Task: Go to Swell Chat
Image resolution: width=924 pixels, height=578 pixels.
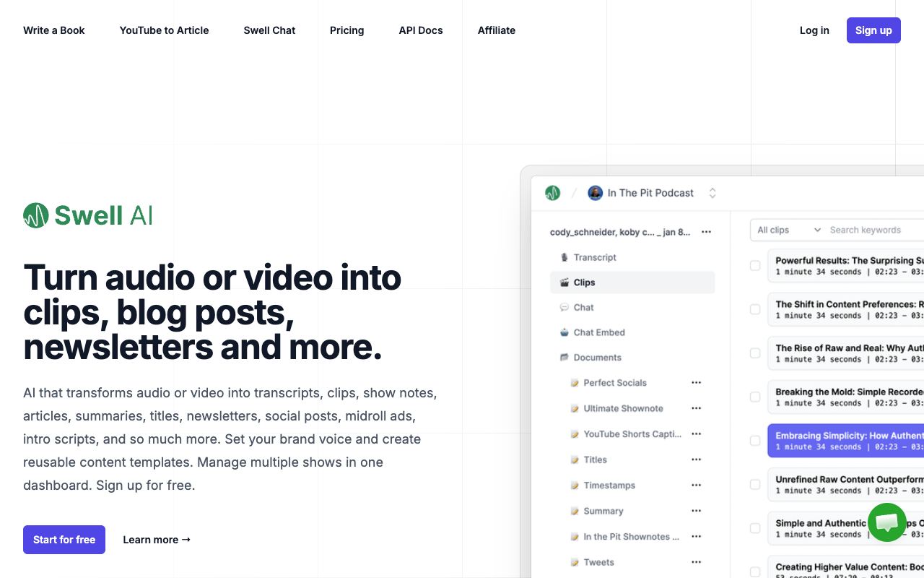Action: (269, 30)
